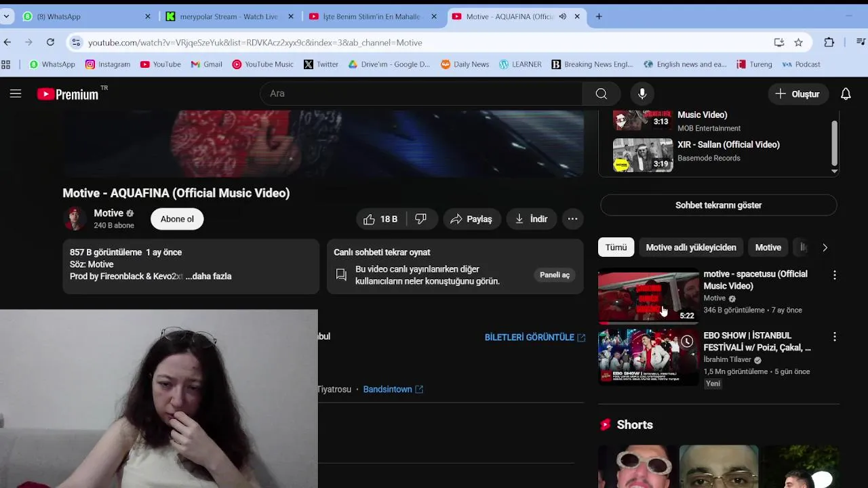
Task: Play XIR - Sallan playlist item
Action: click(x=719, y=155)
